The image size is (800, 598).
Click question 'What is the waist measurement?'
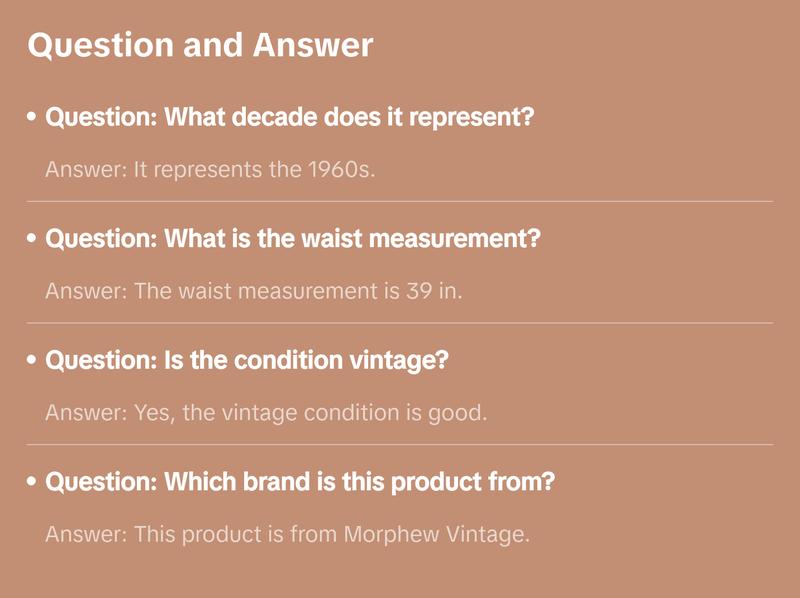pos(293,240)
